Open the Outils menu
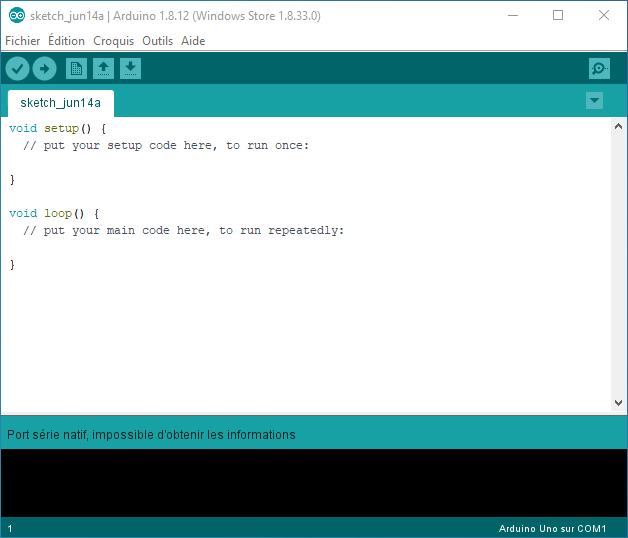The image size is (628, 538). coord(157,41)
